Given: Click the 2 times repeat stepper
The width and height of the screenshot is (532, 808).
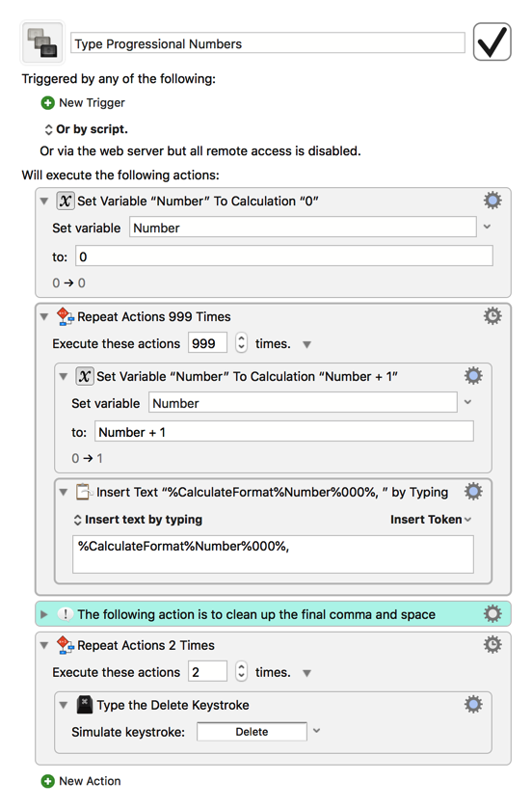Looking at the screenshot, I should (x=241, y=671).
